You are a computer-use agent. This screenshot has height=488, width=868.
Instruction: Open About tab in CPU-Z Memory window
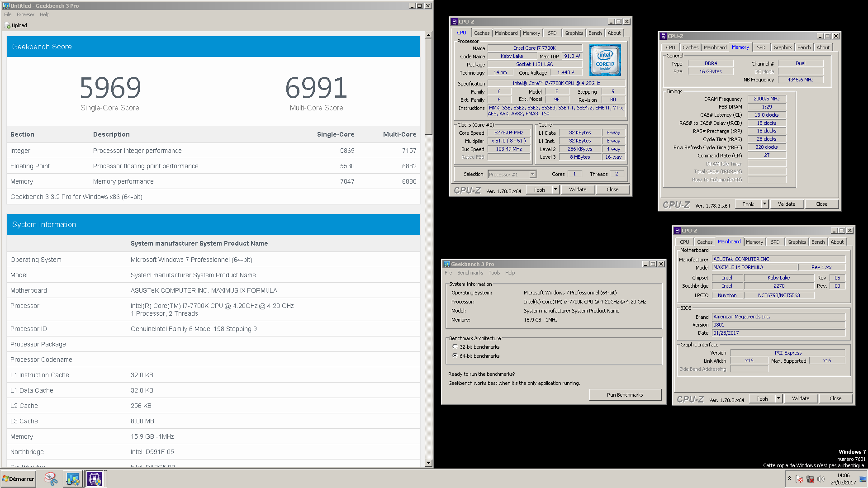823,47
